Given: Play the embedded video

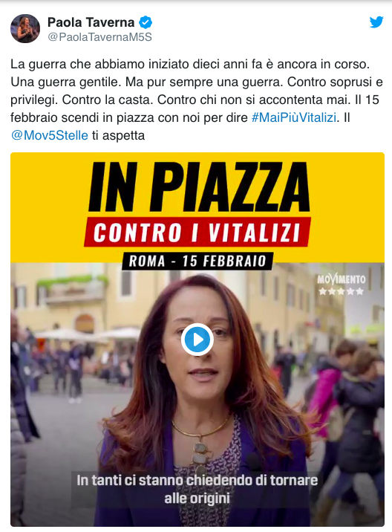Looking at the screenshot, I should point(197,340).
